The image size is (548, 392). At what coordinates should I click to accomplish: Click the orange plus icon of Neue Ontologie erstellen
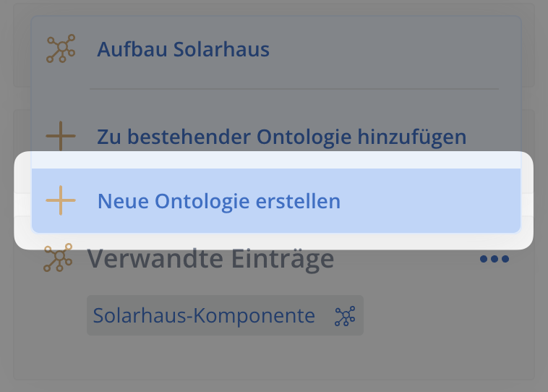pos(61,200)
